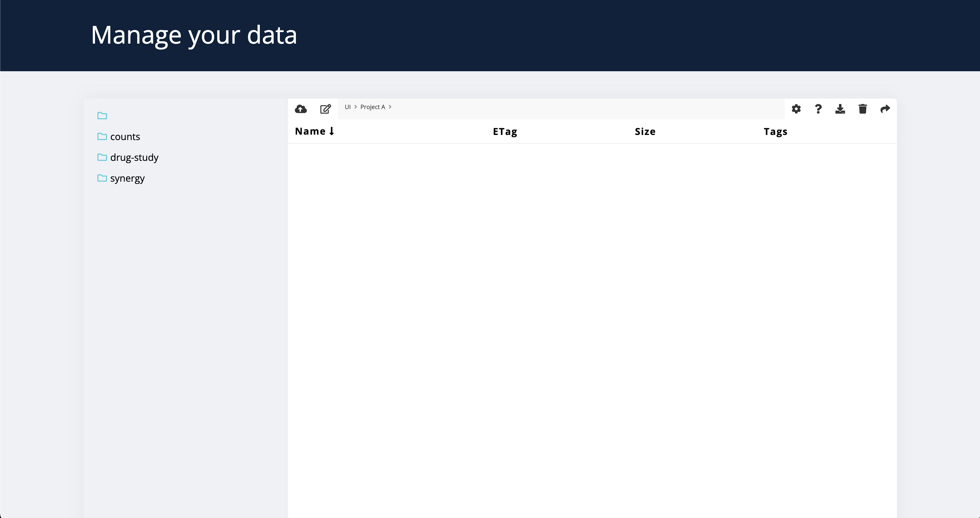
Task: Click the Manage your data heading
Action: 194,35
